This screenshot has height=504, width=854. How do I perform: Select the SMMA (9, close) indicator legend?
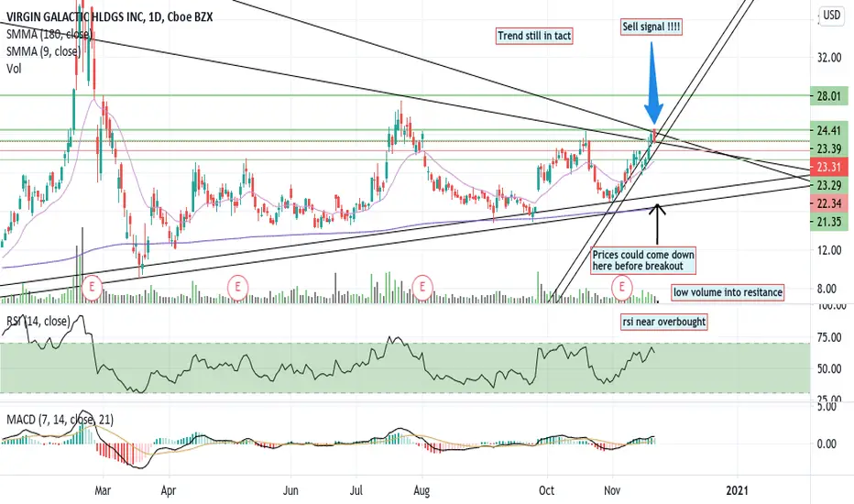click(44, 51)
